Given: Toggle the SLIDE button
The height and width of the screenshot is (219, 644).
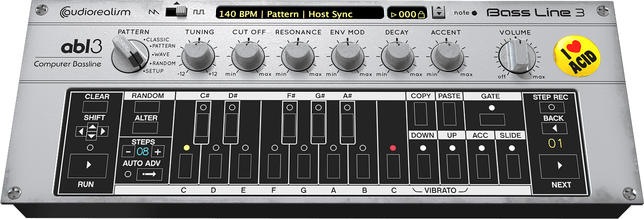Looking at the screenshot, I should pyautogui.click(x=511, y=166).
